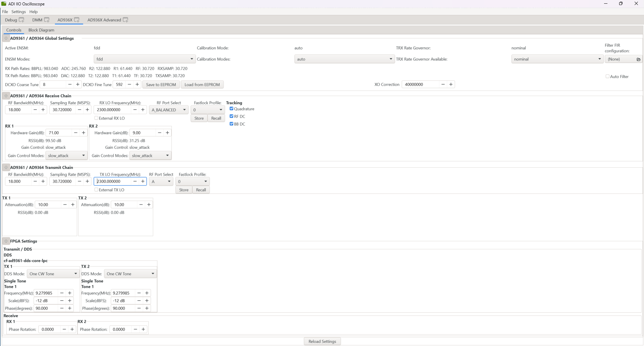644x346 pixels.
Task: Open the transmit RF Port Select dropdown
Action: tap(161, 181)
